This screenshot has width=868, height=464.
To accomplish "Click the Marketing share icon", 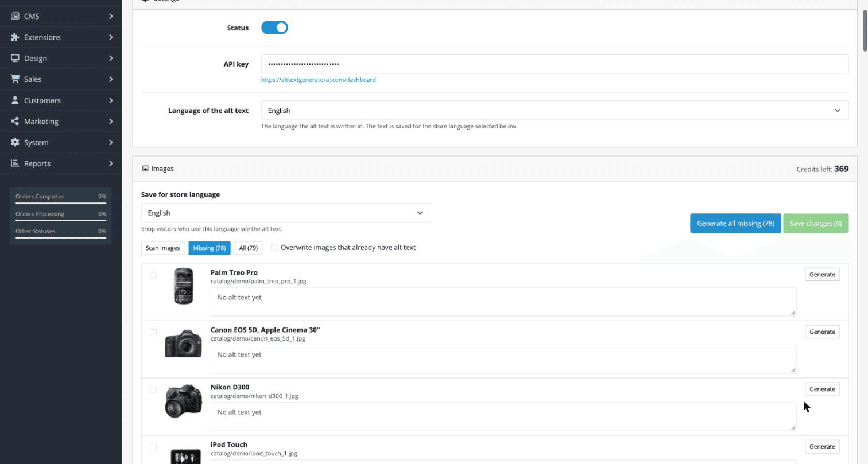I will (15, 122).
